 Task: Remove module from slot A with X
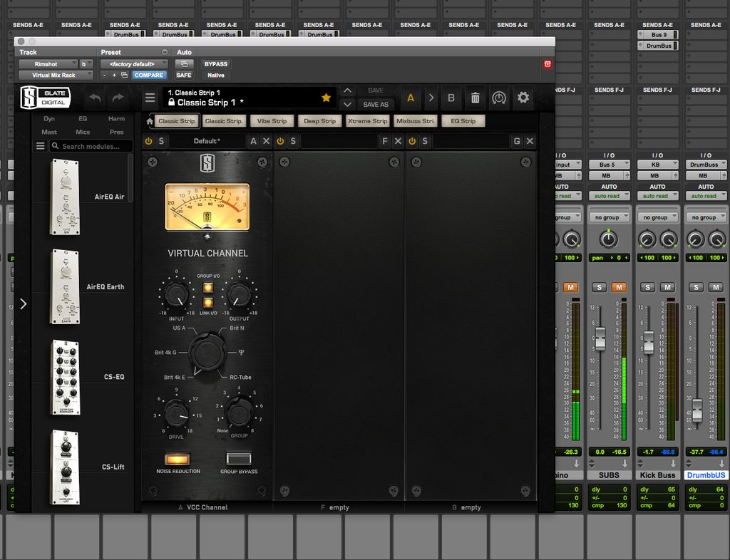pyautogui.click(x=266, y=141)
